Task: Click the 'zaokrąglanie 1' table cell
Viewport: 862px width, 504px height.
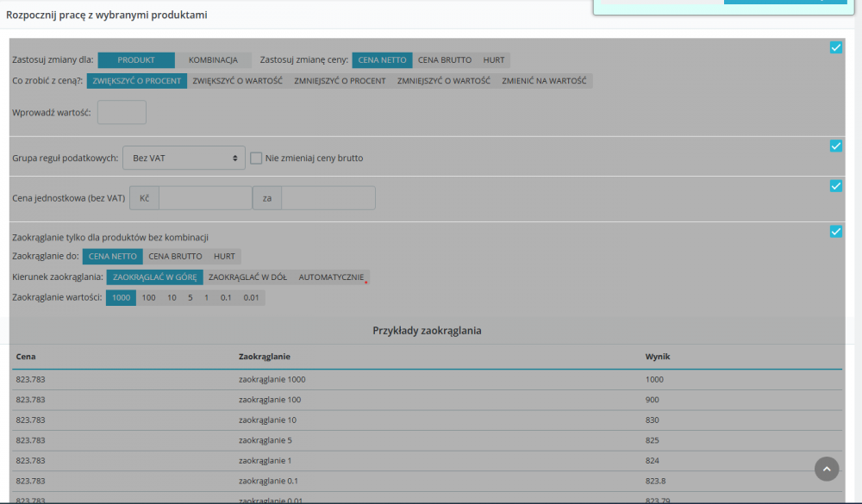Action: pyautogui.click(x=265, y=461)
